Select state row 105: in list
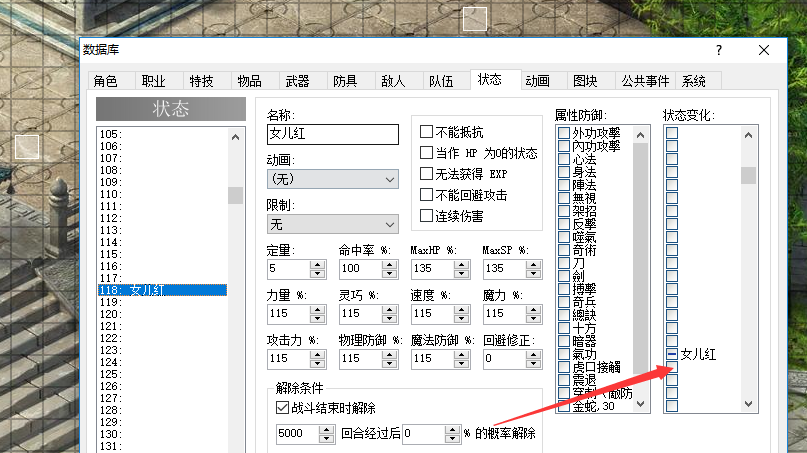Image resolution: width=807 pixels, height=453 pixels. point(162,134)
